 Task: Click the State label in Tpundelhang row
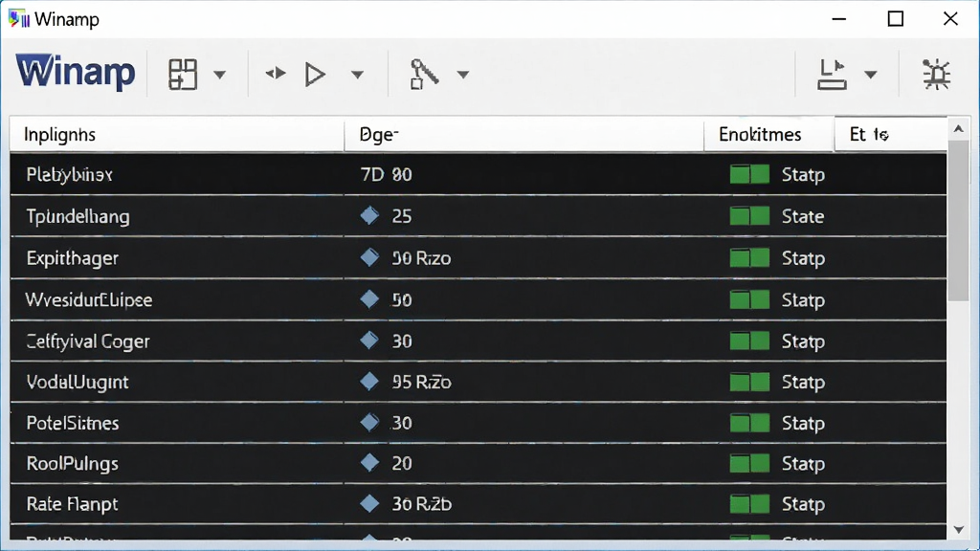pos(803,216)
